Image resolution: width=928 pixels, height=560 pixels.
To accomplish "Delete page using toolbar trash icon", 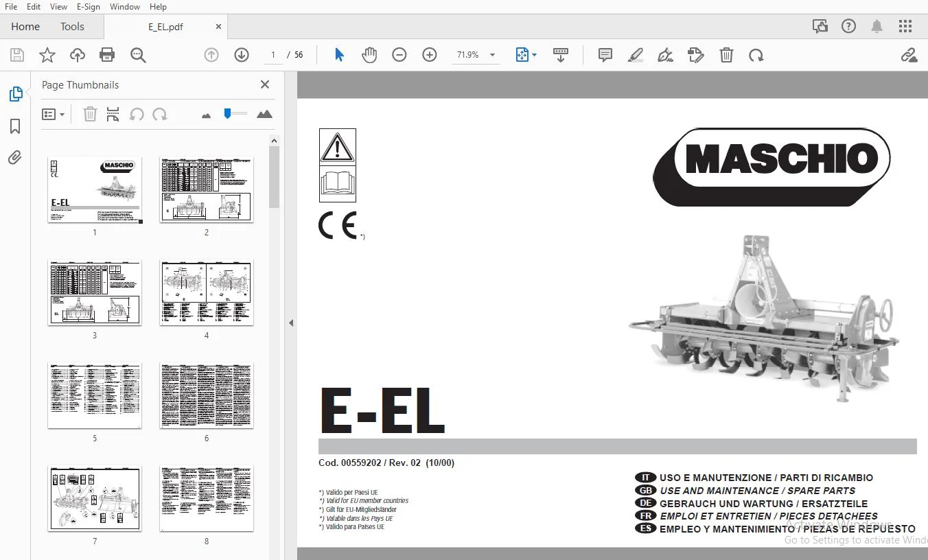I will click(x=726, y=56).
